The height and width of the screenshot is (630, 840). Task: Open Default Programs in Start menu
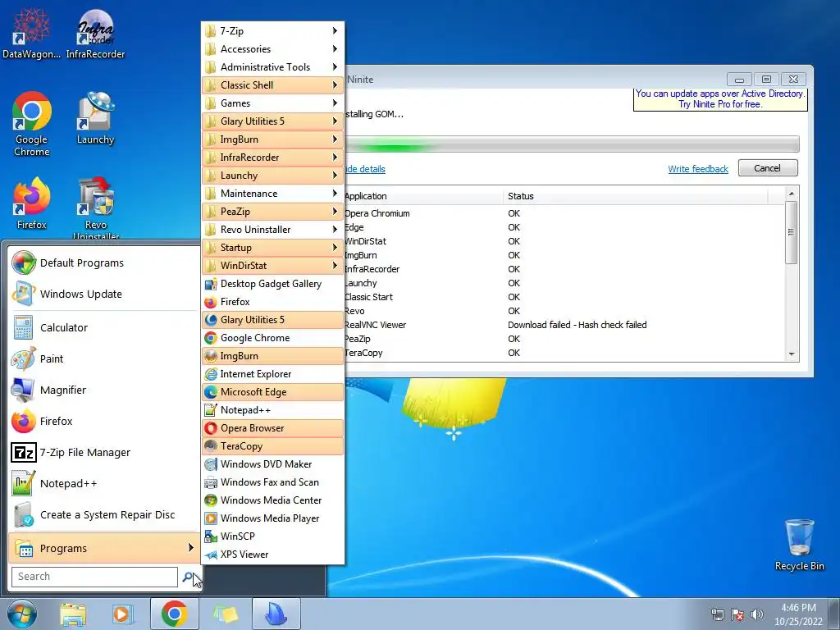[x=103, y=263]
